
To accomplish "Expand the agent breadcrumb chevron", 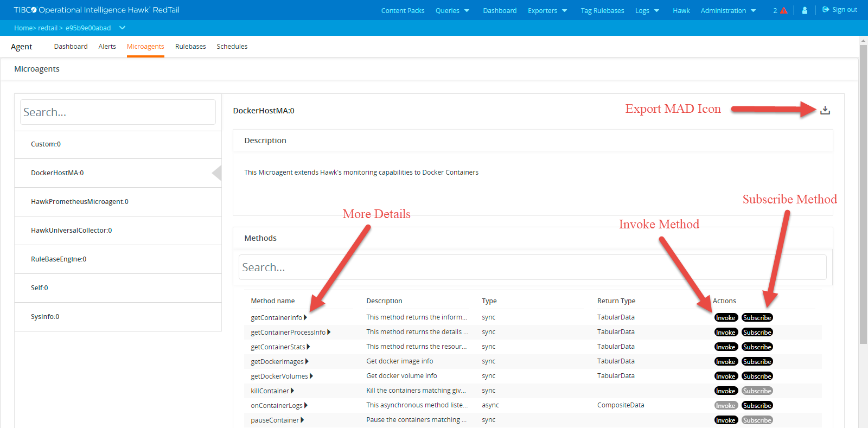I will coord(122,28).
